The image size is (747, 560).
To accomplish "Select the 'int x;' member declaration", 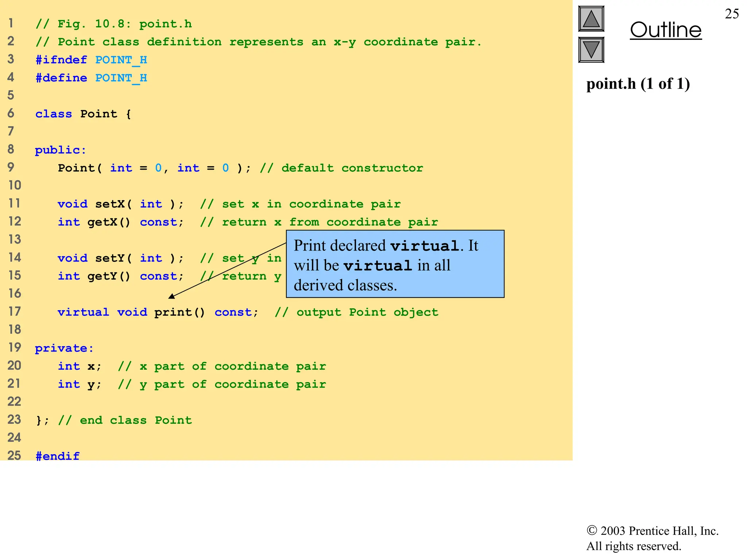I will 80,366.
